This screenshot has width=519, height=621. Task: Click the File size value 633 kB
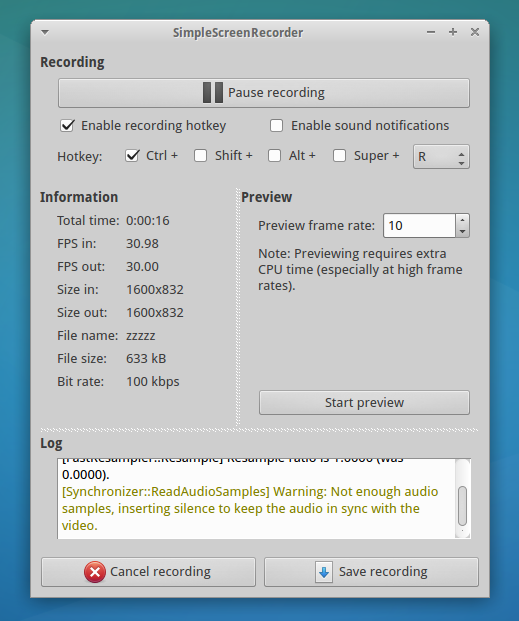[146, 359]
